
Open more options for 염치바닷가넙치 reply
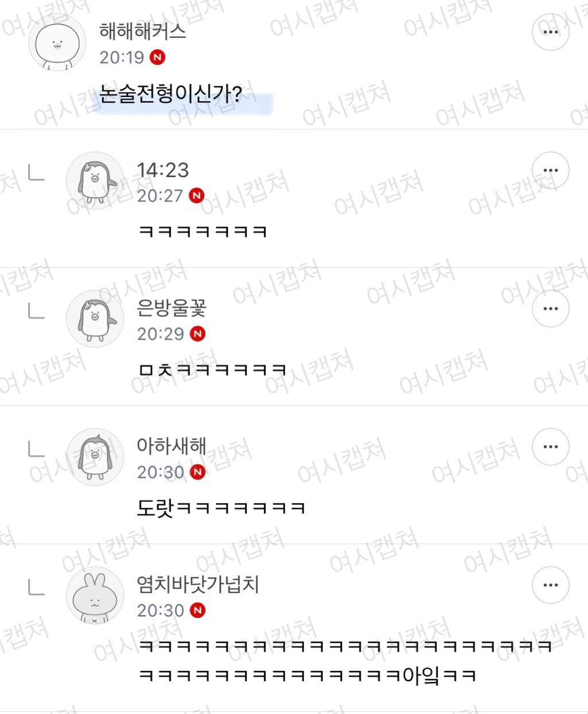[550, 585]
